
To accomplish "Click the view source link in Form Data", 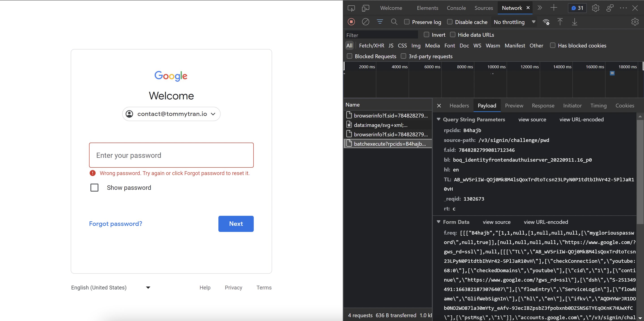I will (x=496, y=222).
